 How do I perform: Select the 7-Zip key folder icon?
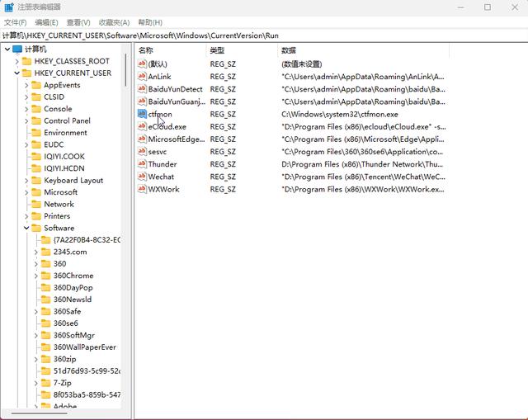point(46,384)
